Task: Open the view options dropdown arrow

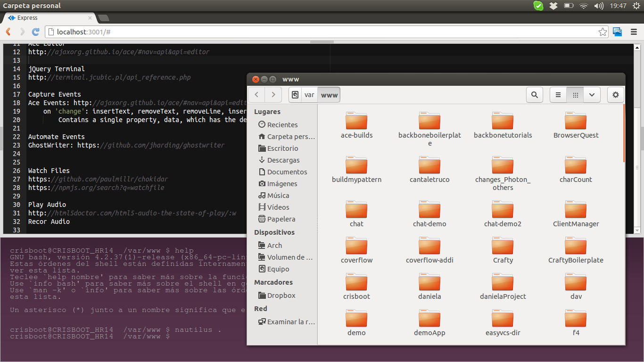Action: [x=592, y=95]
